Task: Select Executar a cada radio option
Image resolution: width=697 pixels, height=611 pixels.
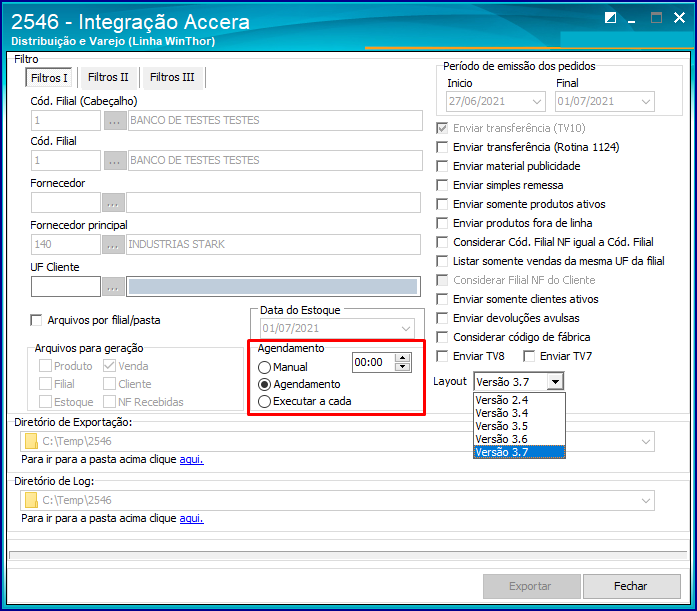Action: 264,402
